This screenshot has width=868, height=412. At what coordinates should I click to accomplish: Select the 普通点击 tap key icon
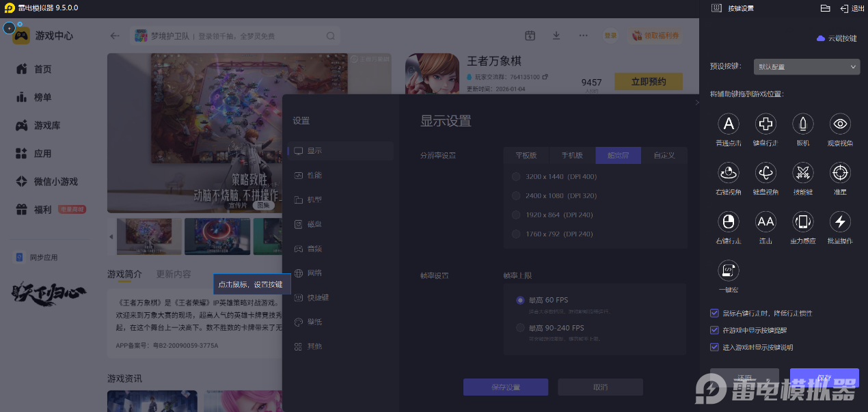click(x=729, y=124)
